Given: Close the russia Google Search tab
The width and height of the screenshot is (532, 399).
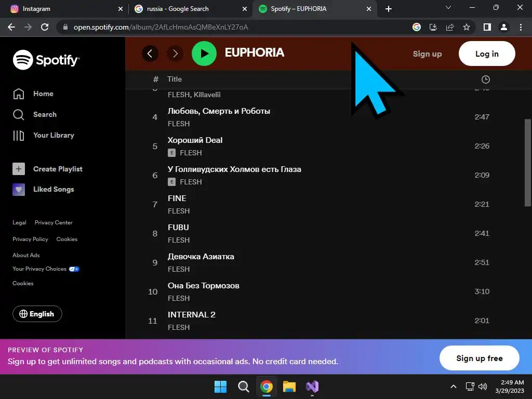Looking at the screenshot, I should coord(245,9).
